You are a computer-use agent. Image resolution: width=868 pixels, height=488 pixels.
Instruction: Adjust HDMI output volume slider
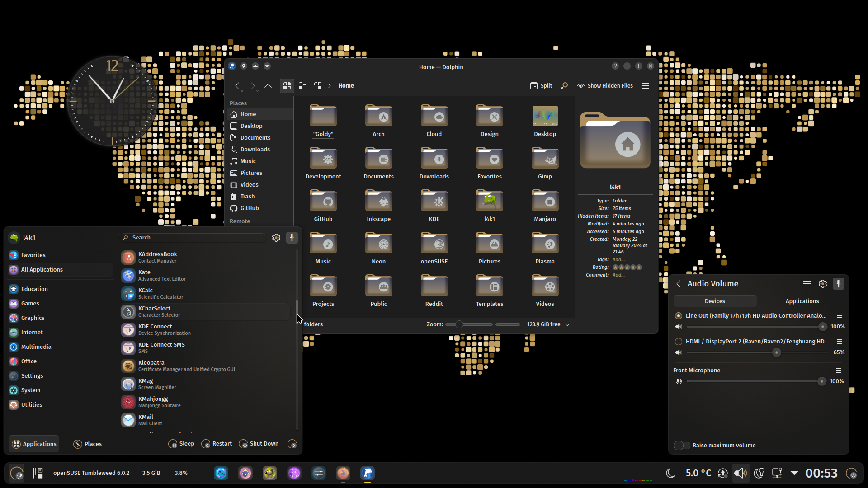coord(757,352)
